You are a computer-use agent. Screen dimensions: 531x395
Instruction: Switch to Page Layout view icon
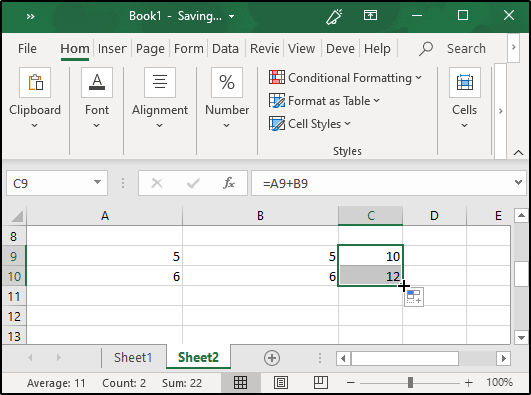click(x=281, y=383)
